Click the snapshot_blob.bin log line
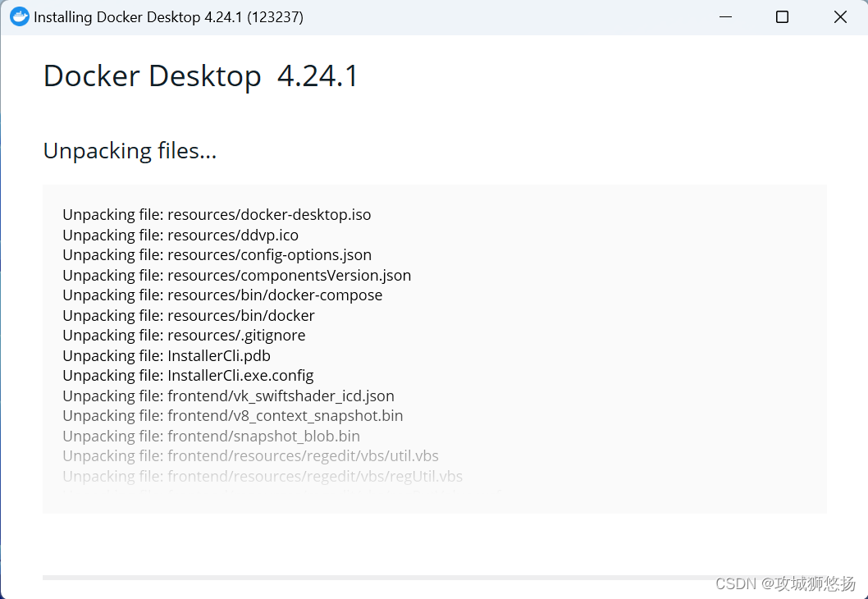Screen dimensions: 868x599 click(212, 436)
